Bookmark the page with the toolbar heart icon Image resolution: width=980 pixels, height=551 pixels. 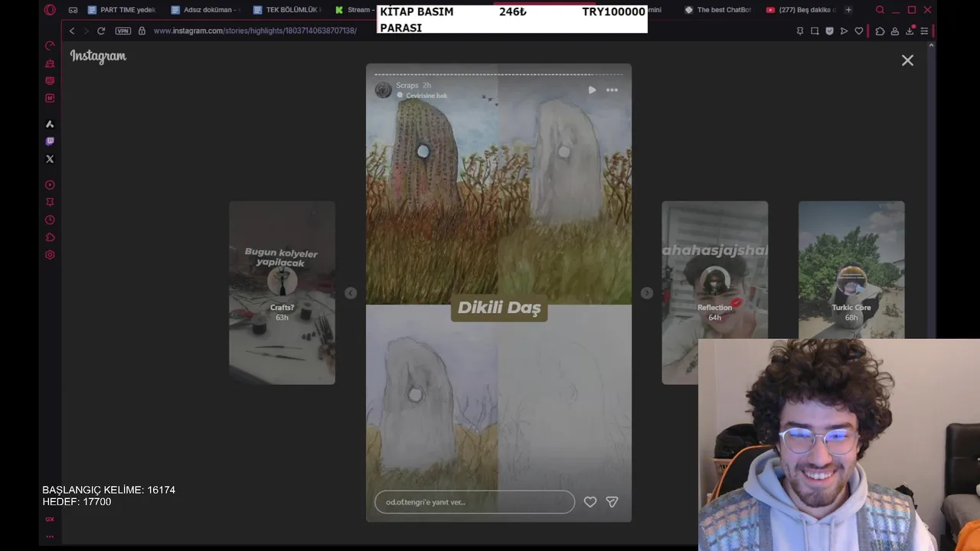tap(859, 31)
